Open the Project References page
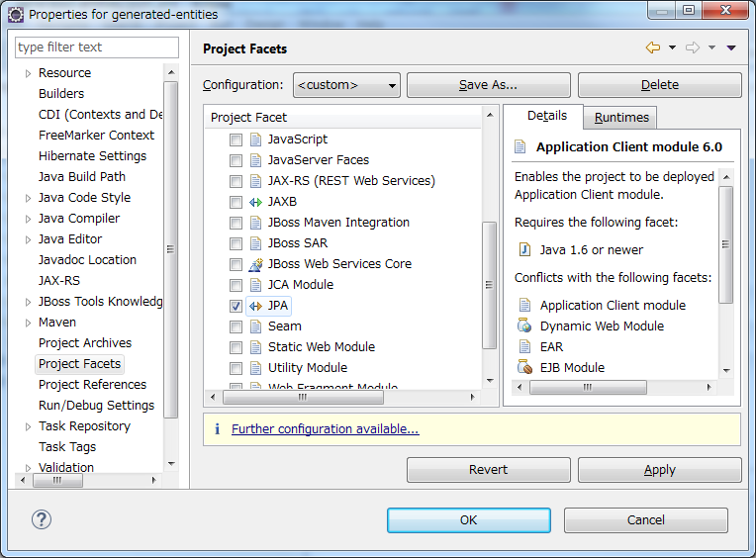This screenshot has height=558, width=756. coord(92,385)
